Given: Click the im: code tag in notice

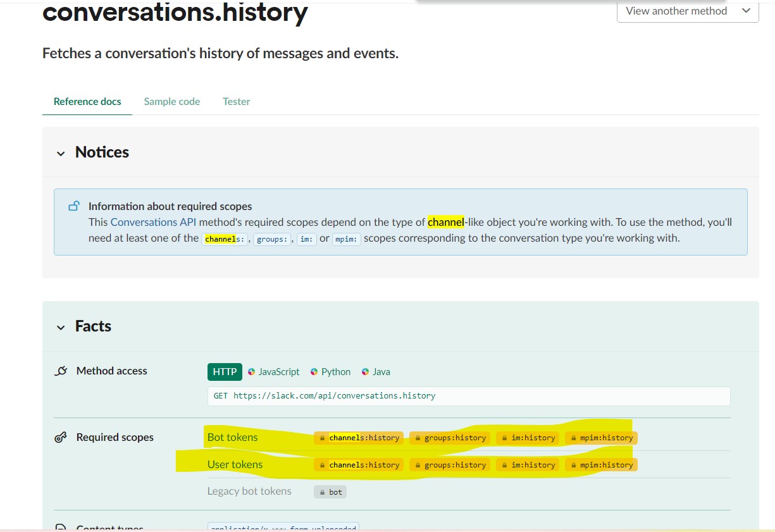Looking at the screenshot, I should tap(306, 239).
